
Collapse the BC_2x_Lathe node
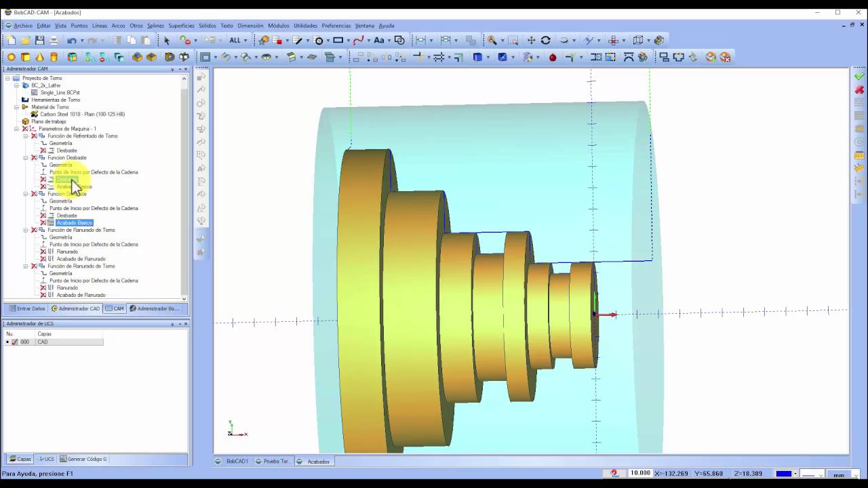point(17,85)
